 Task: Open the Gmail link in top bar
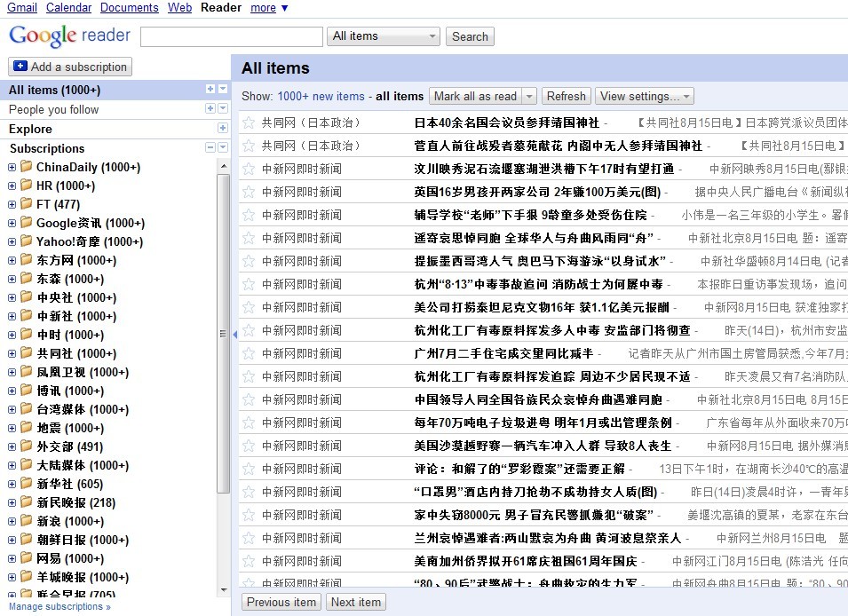(x=22, y=8)
